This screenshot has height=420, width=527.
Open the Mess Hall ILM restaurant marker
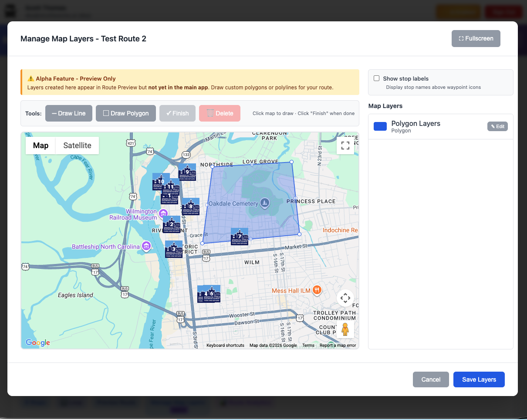coord(317,290)
